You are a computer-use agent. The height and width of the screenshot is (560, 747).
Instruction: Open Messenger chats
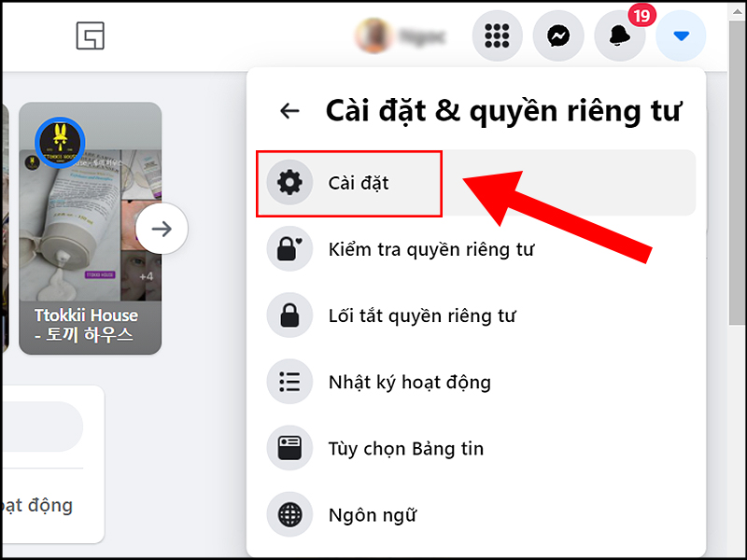(x=558, y=35)
